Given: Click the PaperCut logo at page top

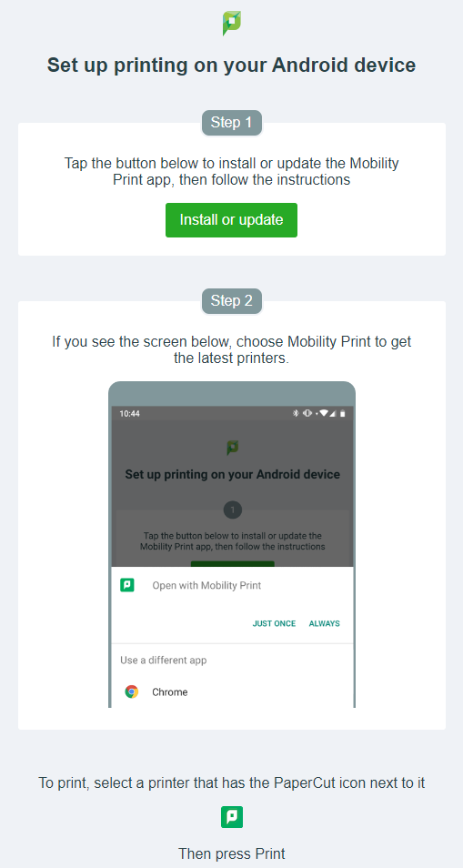Looking at the screenshot, I should (232, 24).
